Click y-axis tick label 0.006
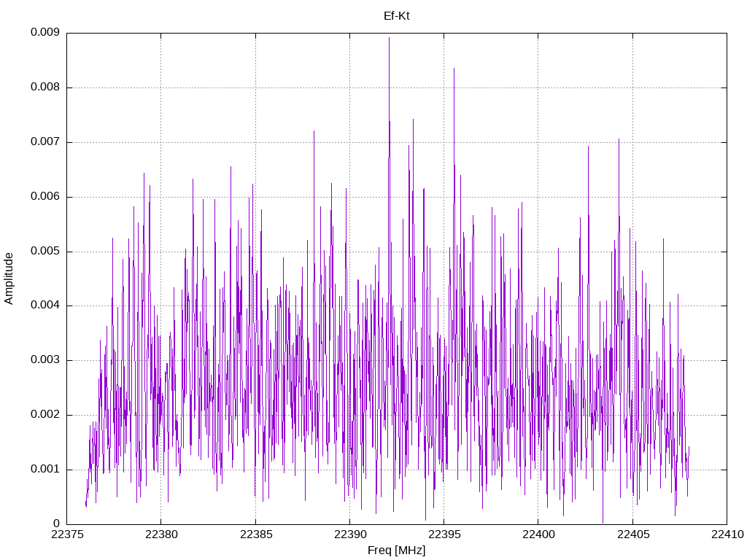747x560 pixels. (45, 197)
